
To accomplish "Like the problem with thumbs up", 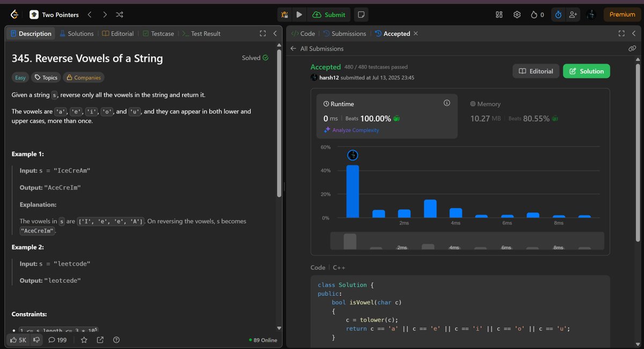I will 18,339.
